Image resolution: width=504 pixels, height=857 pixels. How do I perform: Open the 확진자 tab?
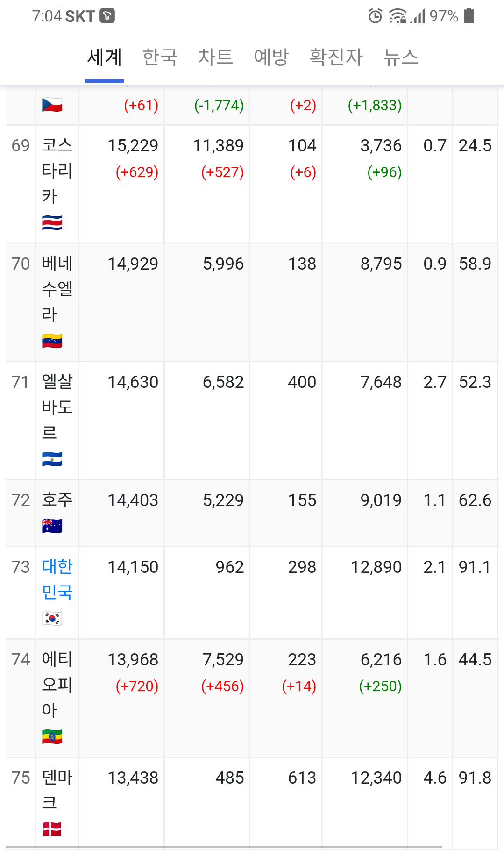pos(336,57)
